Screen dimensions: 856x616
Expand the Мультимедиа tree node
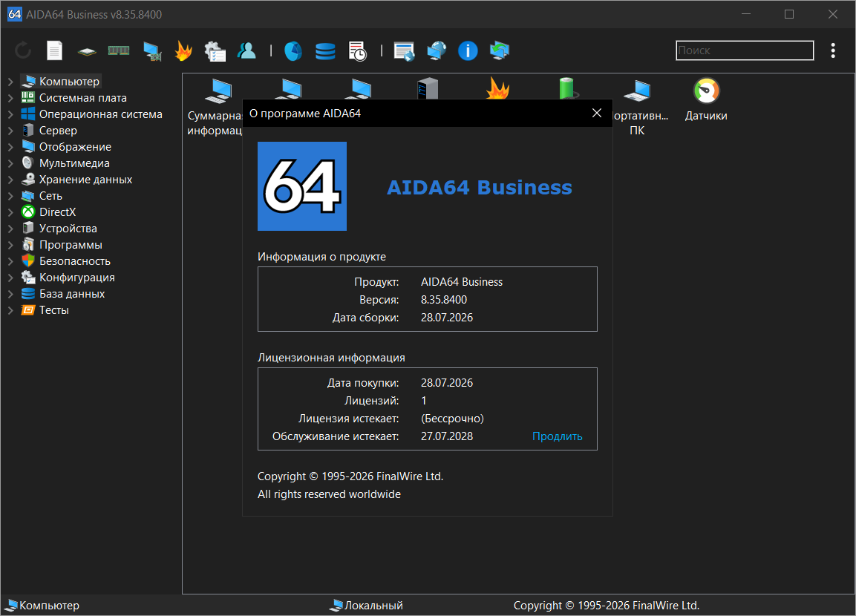[x=10, y=163]
